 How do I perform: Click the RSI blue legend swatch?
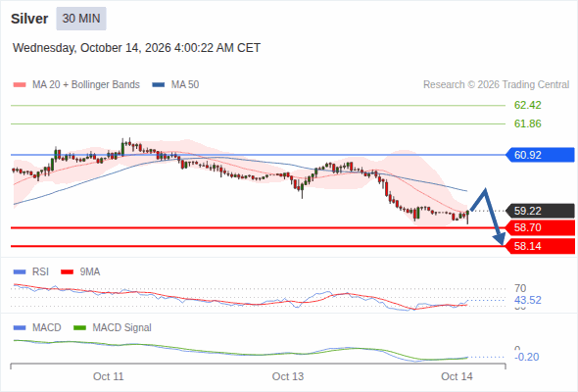tap(20, 272)
